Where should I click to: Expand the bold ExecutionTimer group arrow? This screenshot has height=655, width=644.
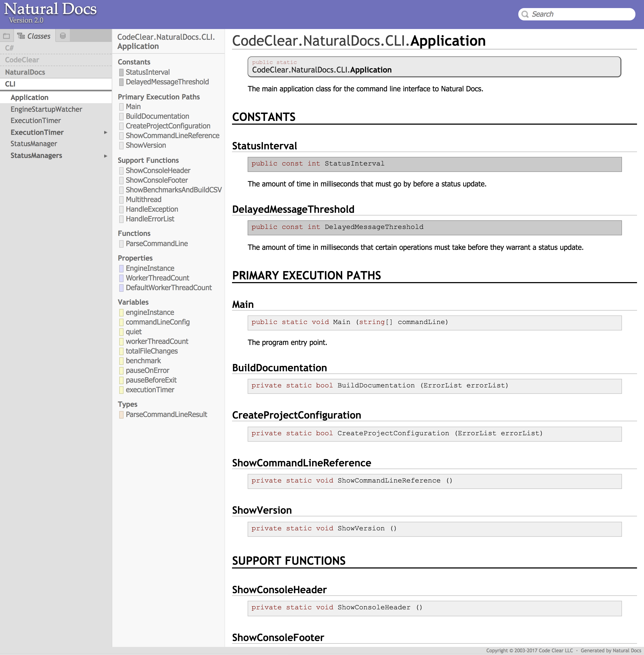tap(106, 133)
